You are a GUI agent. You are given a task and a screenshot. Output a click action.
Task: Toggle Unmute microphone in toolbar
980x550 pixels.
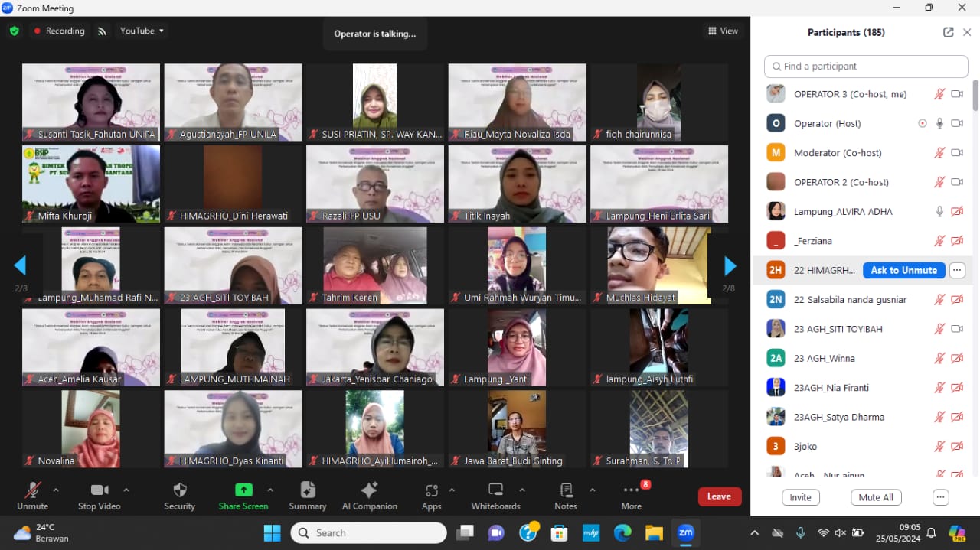pyautogui.click(x=32, y=490)
